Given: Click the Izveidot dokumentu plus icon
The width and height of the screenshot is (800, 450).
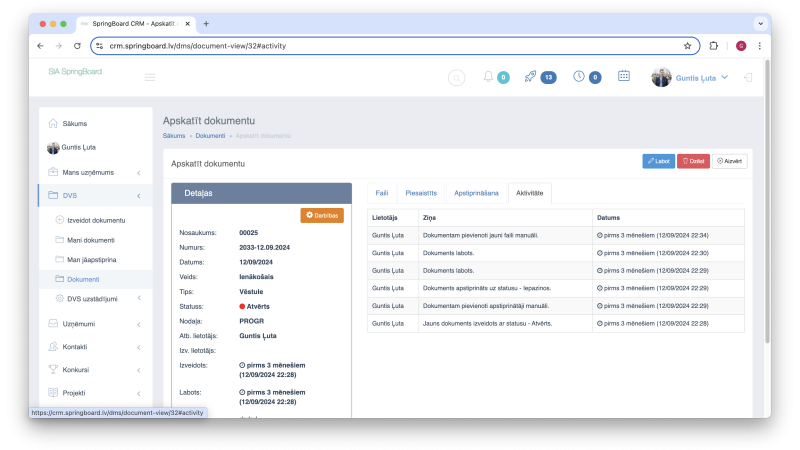Looking at the screenshot, I should 59,220.
